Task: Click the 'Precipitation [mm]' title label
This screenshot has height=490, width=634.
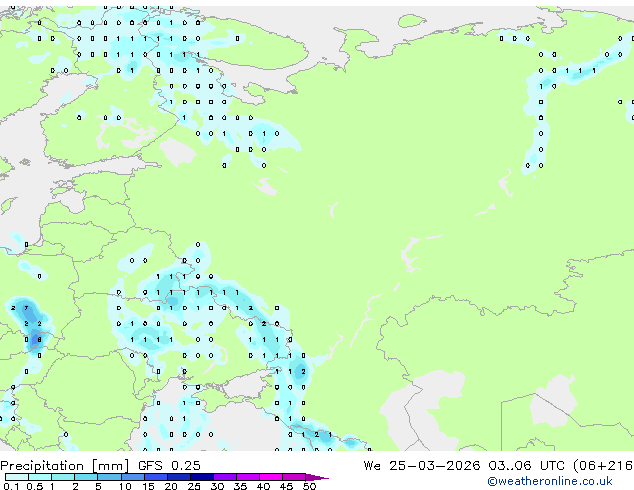Action: (64, 466)
